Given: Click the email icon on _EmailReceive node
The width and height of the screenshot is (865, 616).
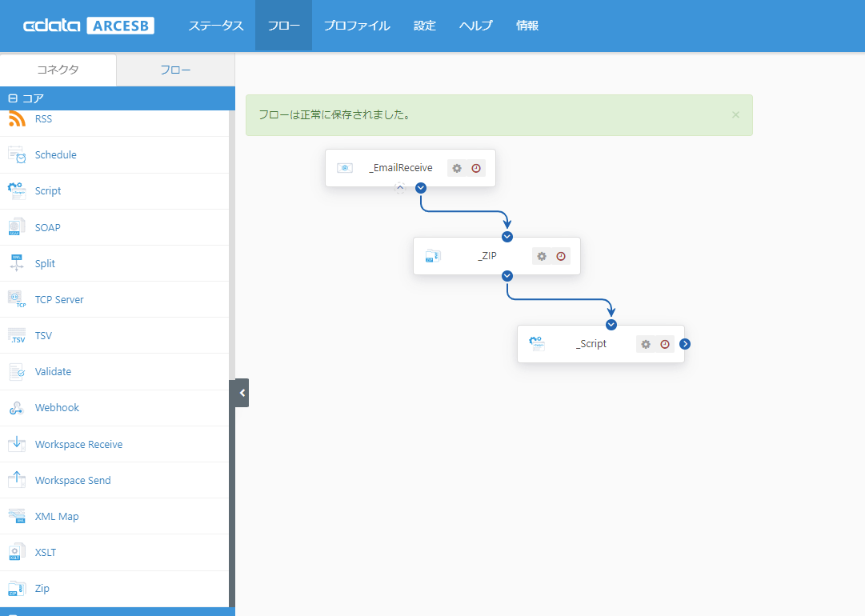Looking at the screenshot, I should (x=345, y=168).
